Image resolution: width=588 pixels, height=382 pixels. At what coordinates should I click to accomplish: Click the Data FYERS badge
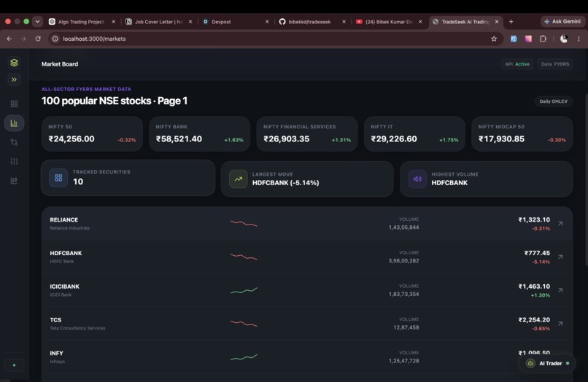[555, 64]
